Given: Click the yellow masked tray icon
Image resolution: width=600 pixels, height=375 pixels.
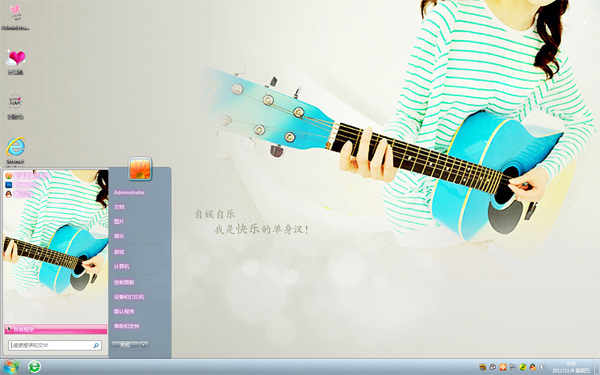Looking at the screenshot, I should (483, 367).
